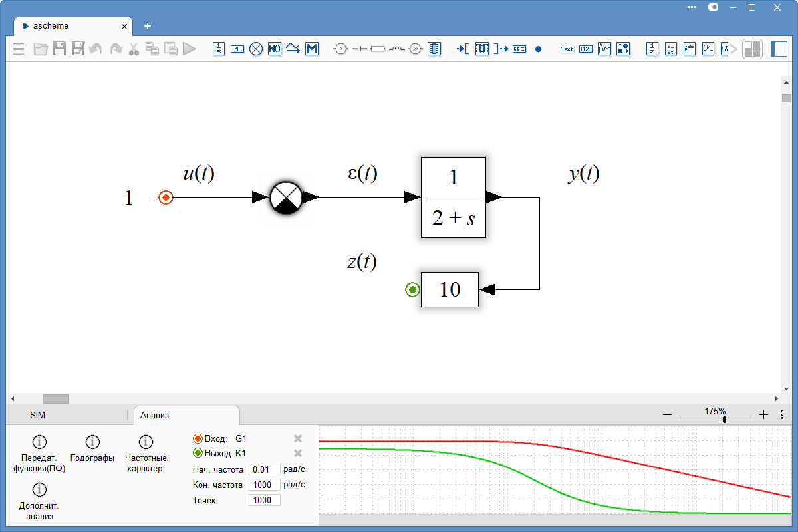Screen dimensions: 798x532
Task: Select the M block tool in toolbar
Action: click(x=312, y=49)
